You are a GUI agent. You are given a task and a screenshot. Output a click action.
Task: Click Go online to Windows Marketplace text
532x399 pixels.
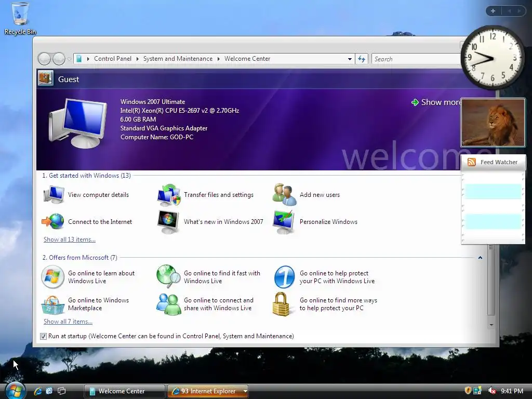[x=98, y=304]
